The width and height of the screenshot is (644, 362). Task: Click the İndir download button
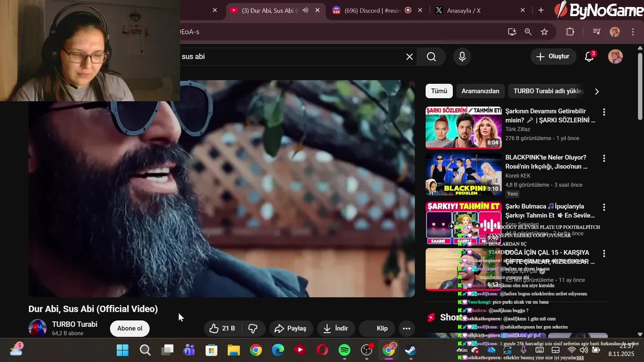coord(336,328)
